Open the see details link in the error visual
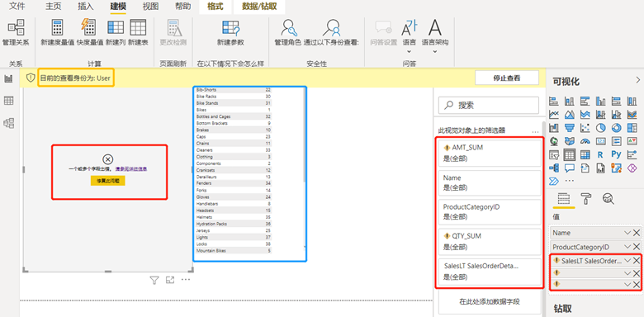644x317 pixels. [x=131, y=168]
